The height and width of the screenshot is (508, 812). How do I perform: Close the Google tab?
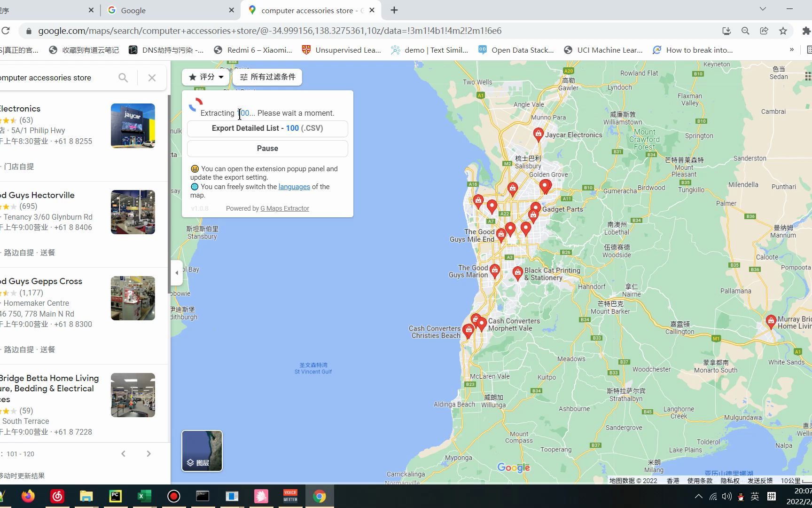(x=231, y=10)
